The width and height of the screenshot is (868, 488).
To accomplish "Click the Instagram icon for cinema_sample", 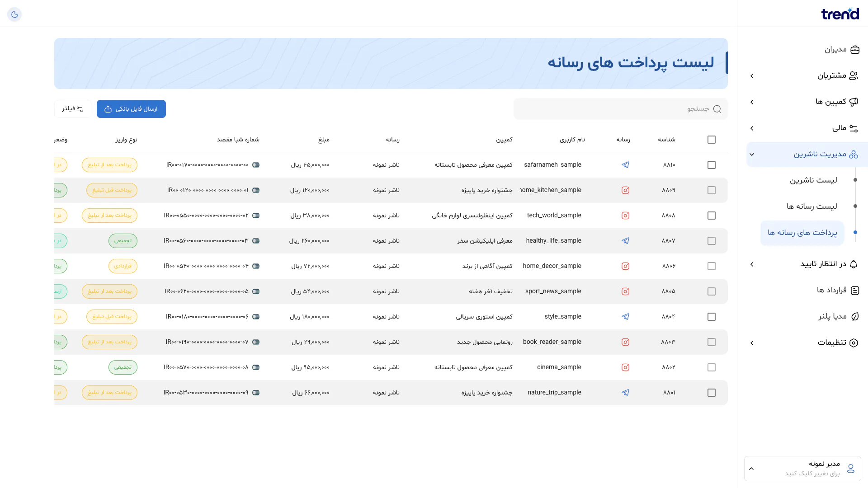I will (x=625, y=367).
